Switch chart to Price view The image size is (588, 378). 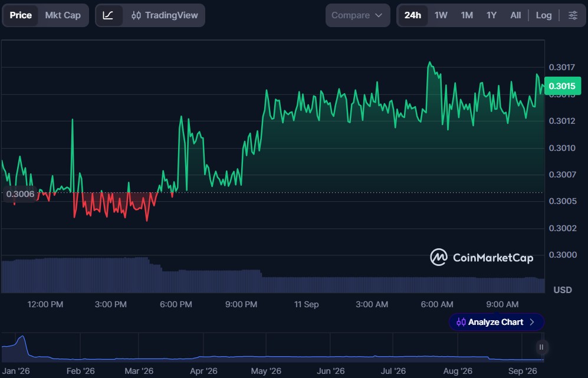coord(21,15)
